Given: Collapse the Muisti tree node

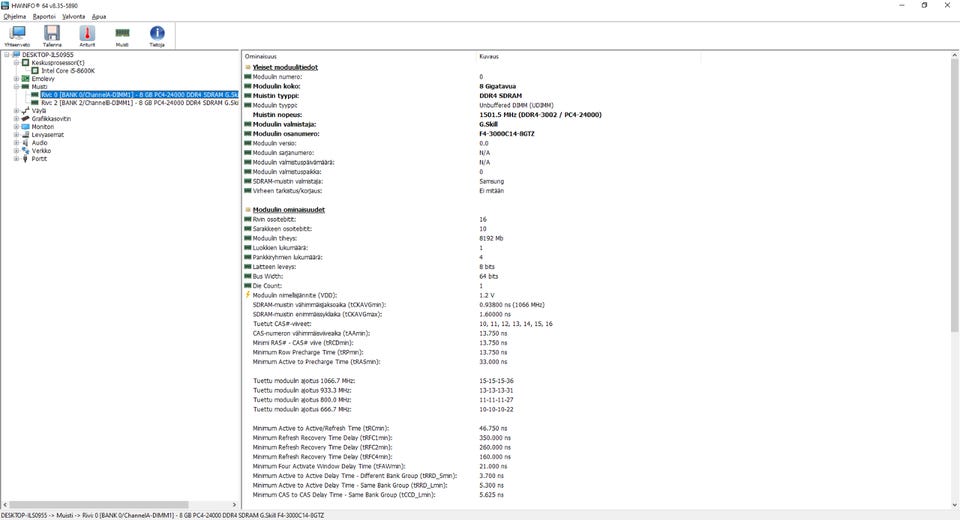Looking at the screenshot, I should 17,86.
